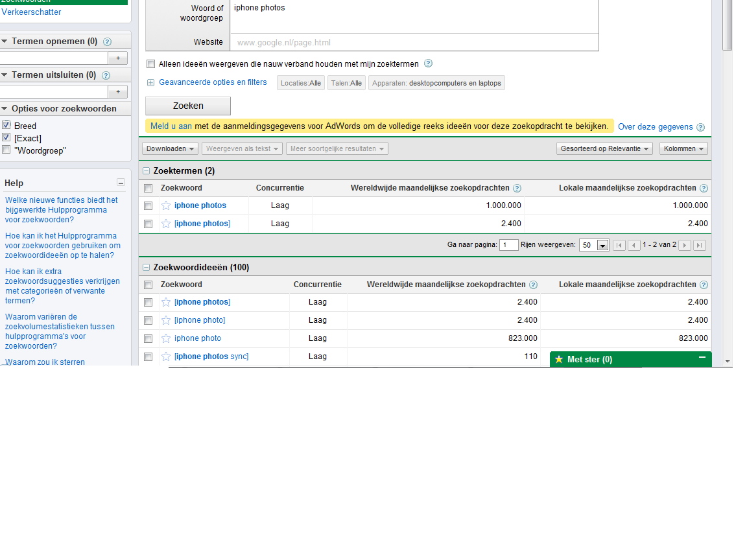Viewport: 747px width, 560px height.
Task: Collapse the Help panel with minus icon
Action: [121, 183]
